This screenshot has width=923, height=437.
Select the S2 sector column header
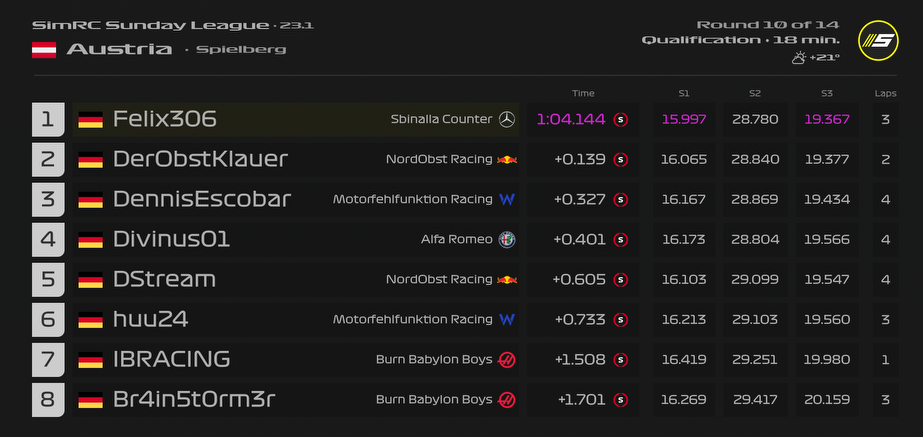pyautogui.click(x=755, y=93)
